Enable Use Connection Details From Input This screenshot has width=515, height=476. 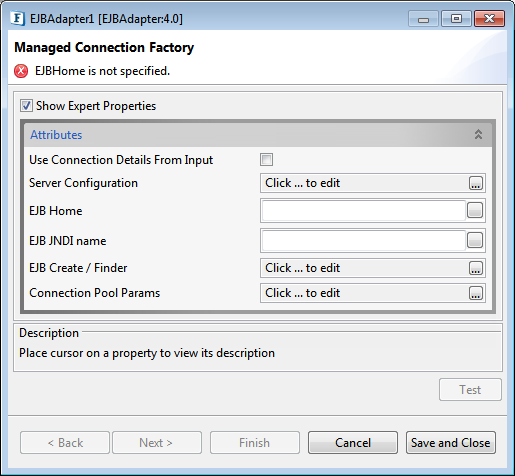click(266, 159)
